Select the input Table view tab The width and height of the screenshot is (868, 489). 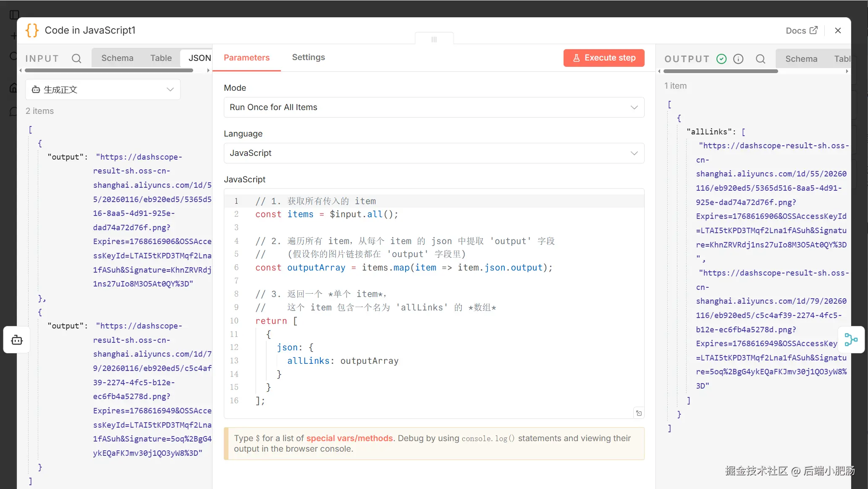click(x=161, y=58)
